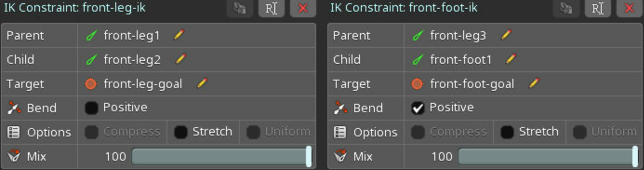Uncheck Positive bend for front-foot-ik
Viewport: 644px width, 170px height.
click(x=418, y=108)
